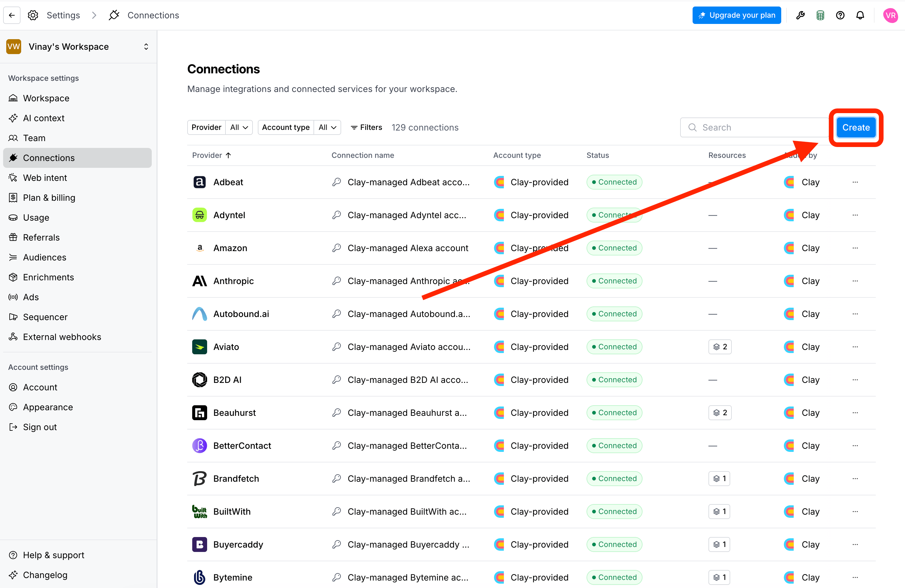This screenshot has width=905, height=588.
Task: Click the Aviato provider logo
Action: [x=200, y=347]
